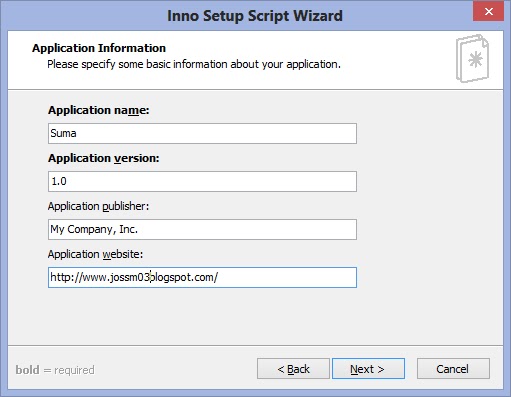This screenshot has width=511, height=397.
Task: Close the Inno Setup Script Wizard window
Action: pyautogui.click(x=488, y=12)
